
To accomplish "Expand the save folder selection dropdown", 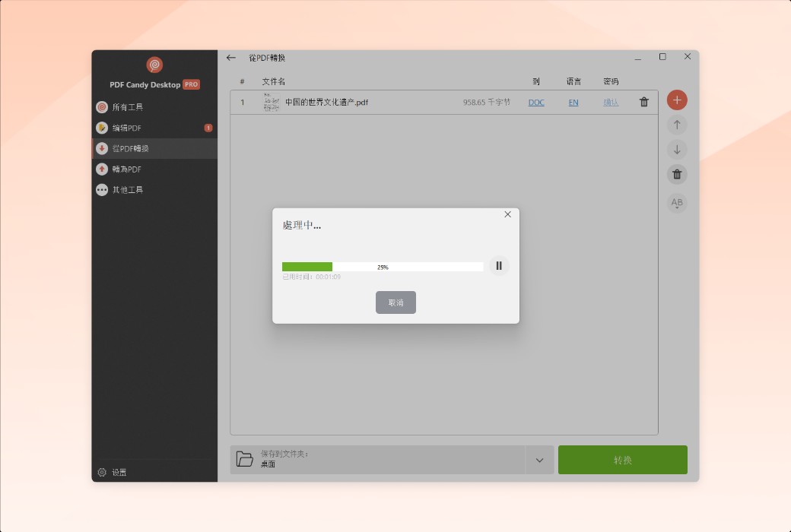I will point(539,459).
